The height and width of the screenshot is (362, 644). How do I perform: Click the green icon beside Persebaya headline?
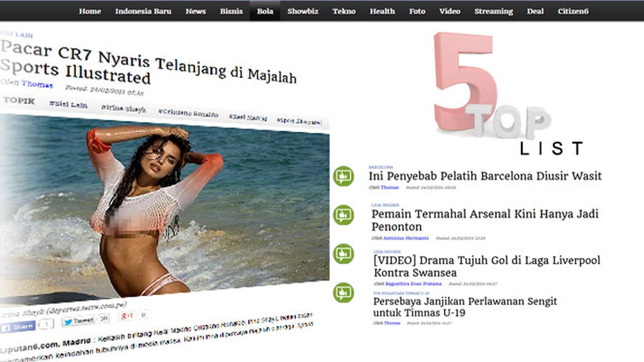click(x=344, y=292)
